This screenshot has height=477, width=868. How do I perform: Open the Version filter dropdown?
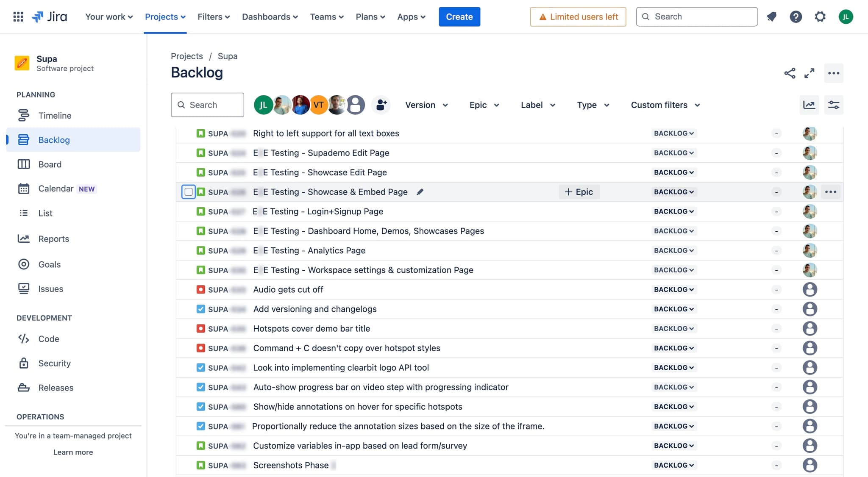[426, 105]
